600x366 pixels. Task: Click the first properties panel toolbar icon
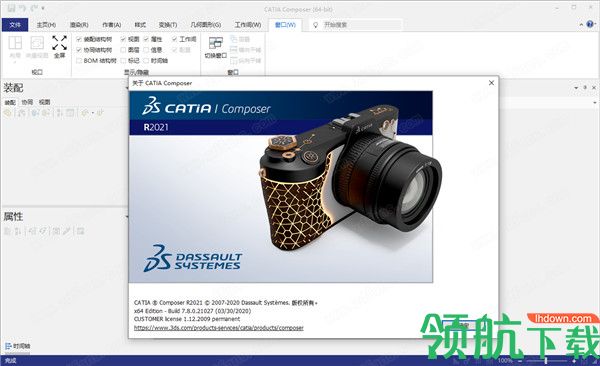click(x=7, y=231)
